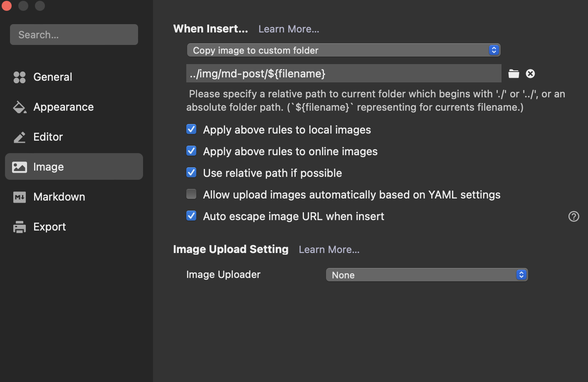
Task: Open Learn More link for Image Upload Setting
Action: [x=329, y=250]
